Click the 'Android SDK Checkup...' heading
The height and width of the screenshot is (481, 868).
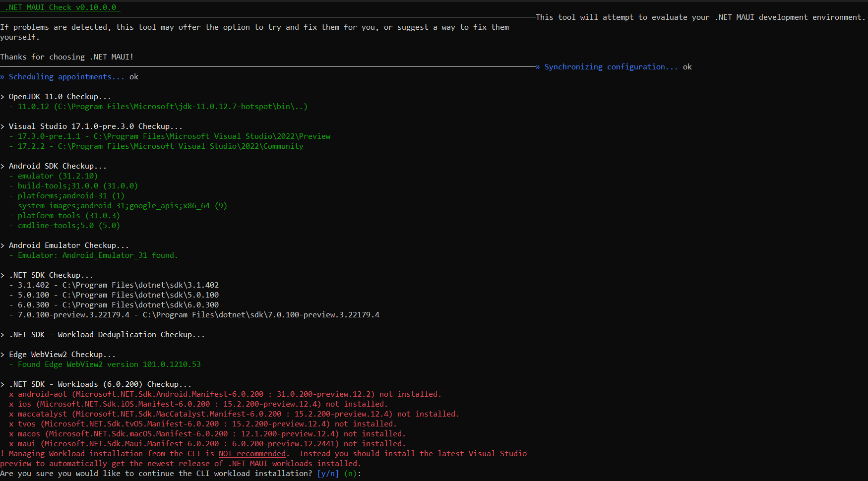pos(58,166)
